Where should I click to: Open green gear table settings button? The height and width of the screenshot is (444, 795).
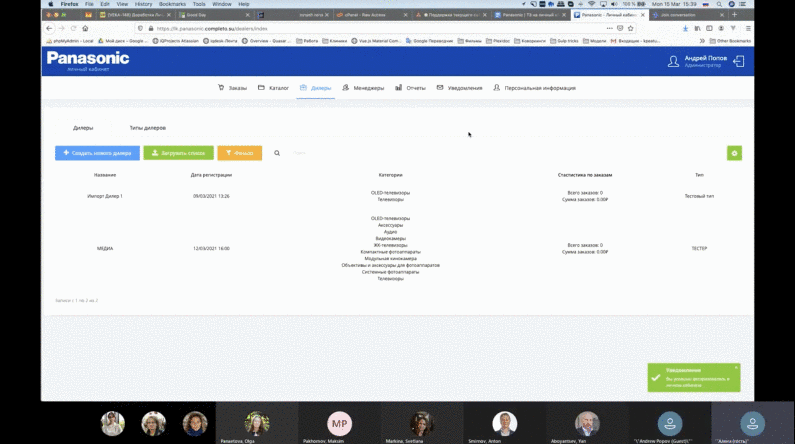tap(734, 153)
